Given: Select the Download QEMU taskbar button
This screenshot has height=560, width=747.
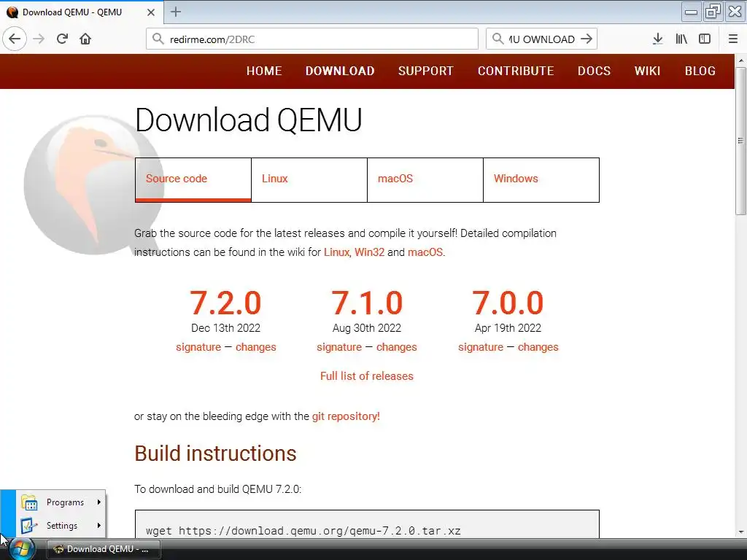Looking at the screenshot, I should point(104,549).
